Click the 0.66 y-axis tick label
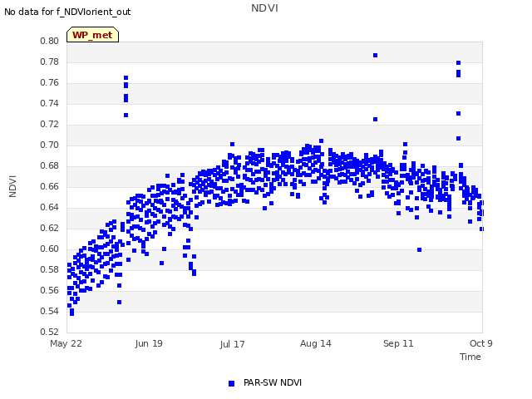This screenshot has width=532, height=399. point(50,186)
